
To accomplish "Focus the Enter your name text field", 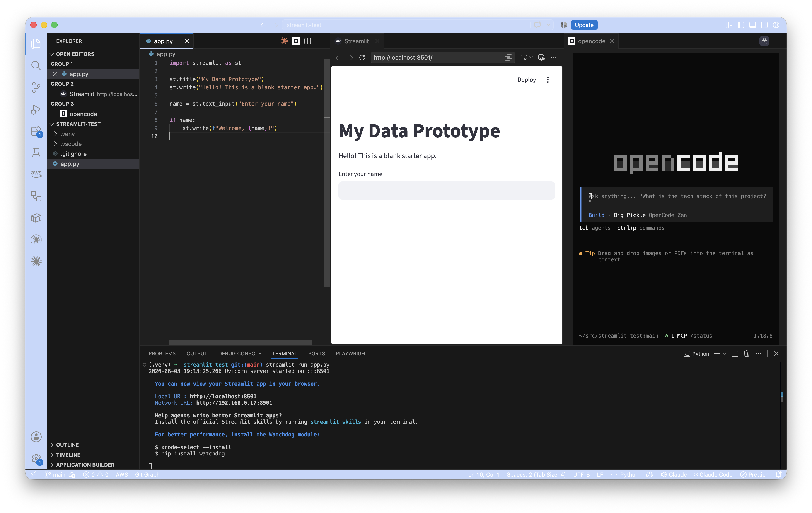I will 447,191.
